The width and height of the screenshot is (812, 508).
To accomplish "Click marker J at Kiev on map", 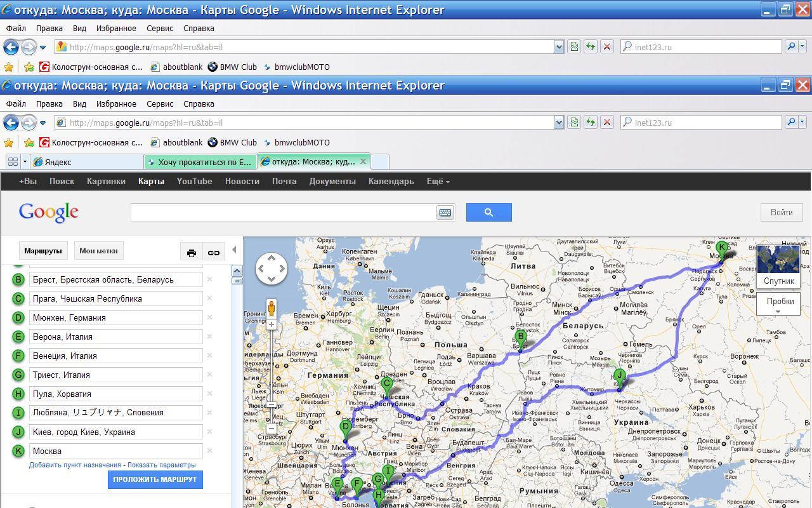I will coord(619,376).
